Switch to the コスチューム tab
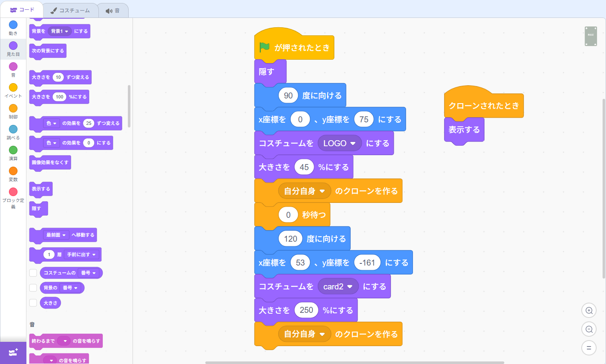This screenshot has height=364, width=606. 70,10
